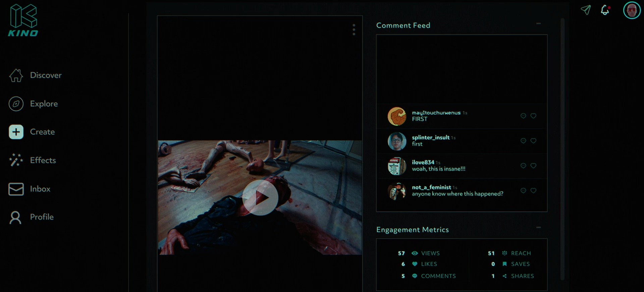Viewport: 644px width, 292px height.
Task: Select the Create menu label
Action: [43, 132]
